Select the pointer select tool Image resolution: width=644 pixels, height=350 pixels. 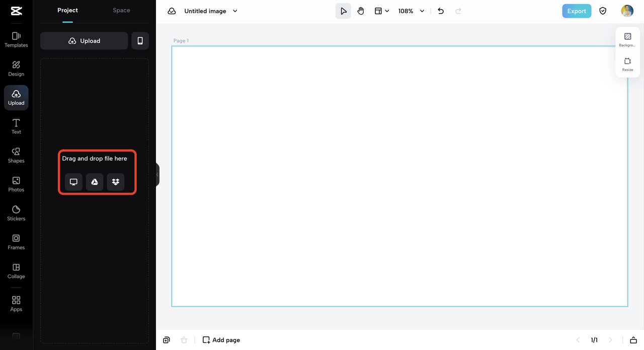click(x=343, y=11)
